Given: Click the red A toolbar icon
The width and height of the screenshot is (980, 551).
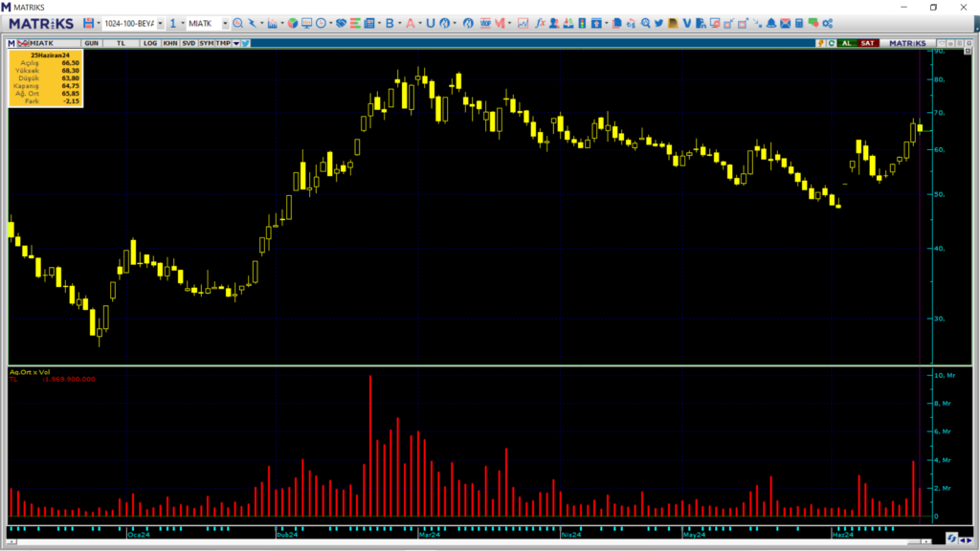Looking at the screenshot, I should pos(410,23).
